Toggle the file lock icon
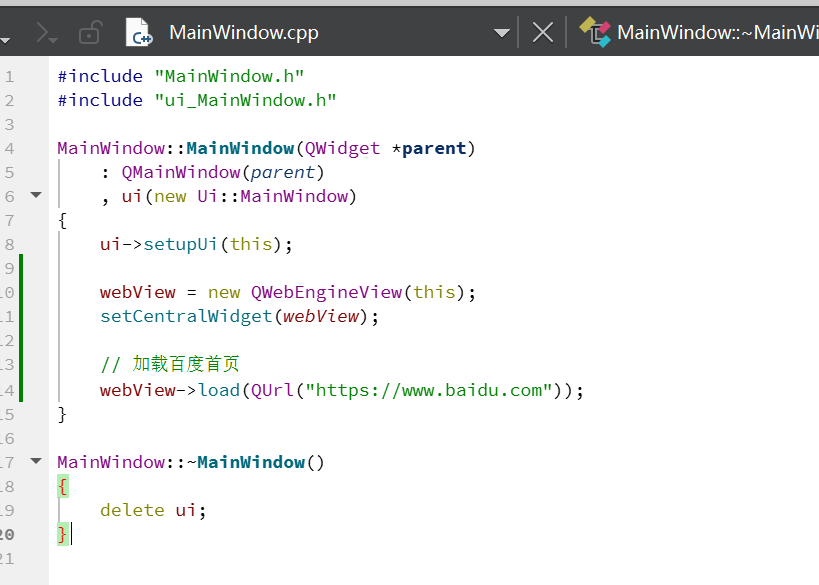819x585 pixels. [90, 32]
